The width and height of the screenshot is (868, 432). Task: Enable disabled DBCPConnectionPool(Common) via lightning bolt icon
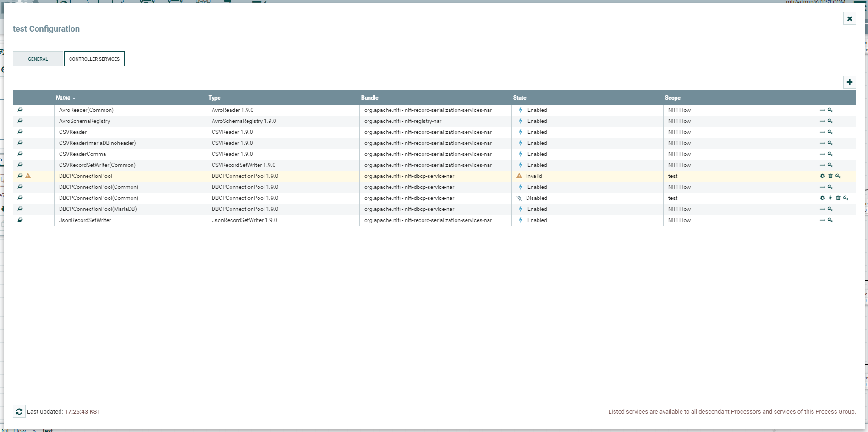click(831, 198)
